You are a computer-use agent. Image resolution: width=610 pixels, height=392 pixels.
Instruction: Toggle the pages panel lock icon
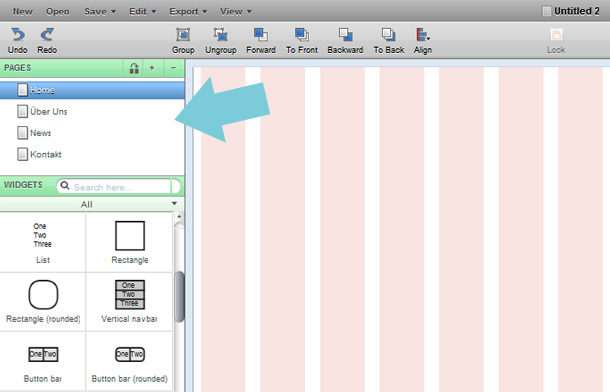click(x=134, y=68)
